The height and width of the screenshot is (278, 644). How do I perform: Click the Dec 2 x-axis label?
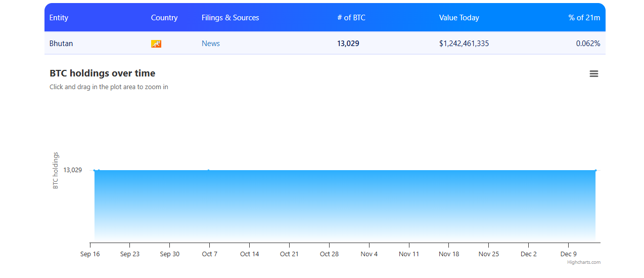click(529, 254)
